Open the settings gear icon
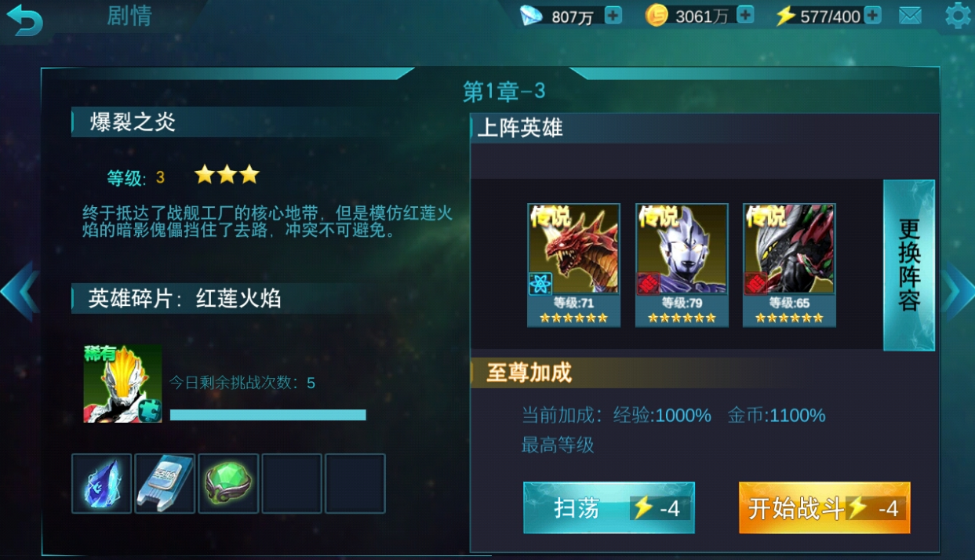 (958, 15)
